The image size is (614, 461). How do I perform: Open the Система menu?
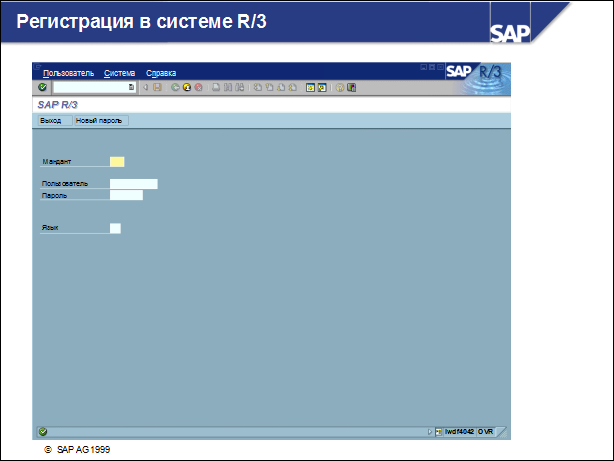pyautogui.click(x=119, y=73)
